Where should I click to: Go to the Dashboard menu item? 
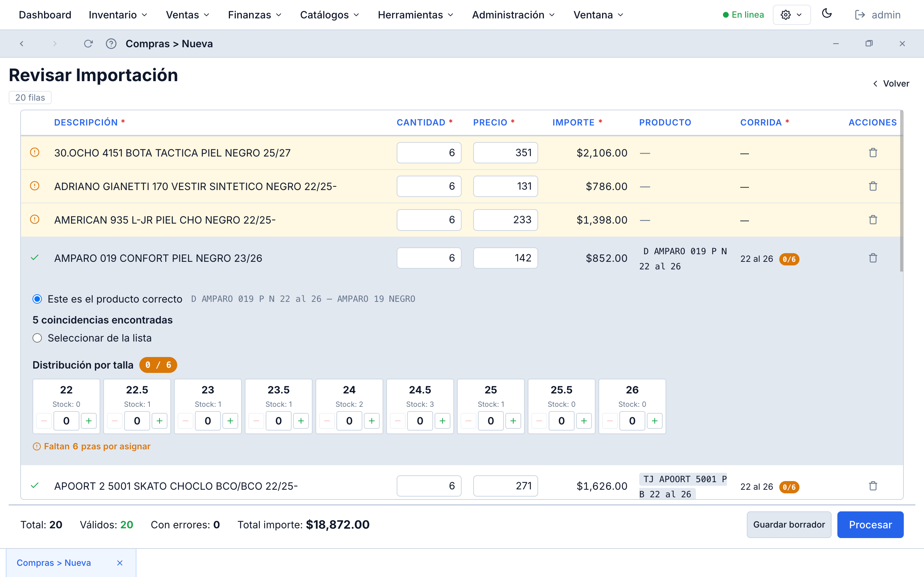coord(45,14)
